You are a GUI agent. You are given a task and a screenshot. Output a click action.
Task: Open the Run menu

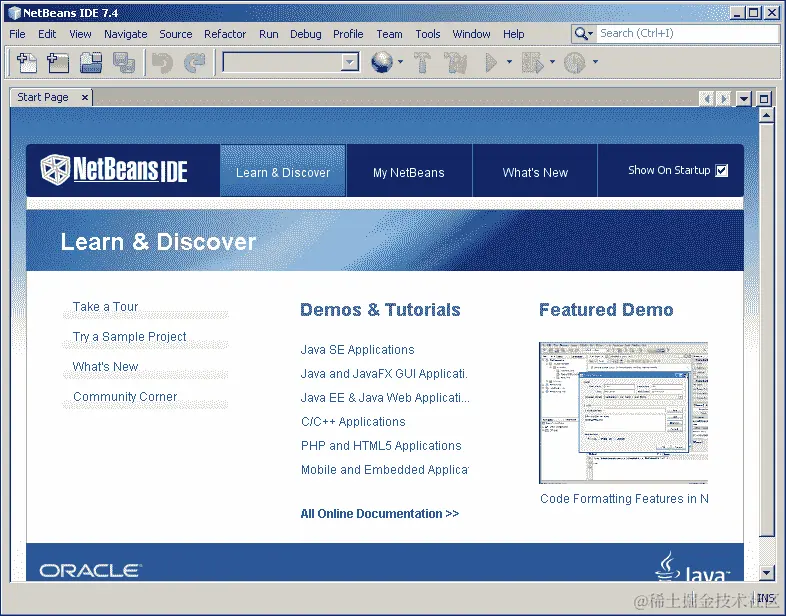[x=269, y=34]
